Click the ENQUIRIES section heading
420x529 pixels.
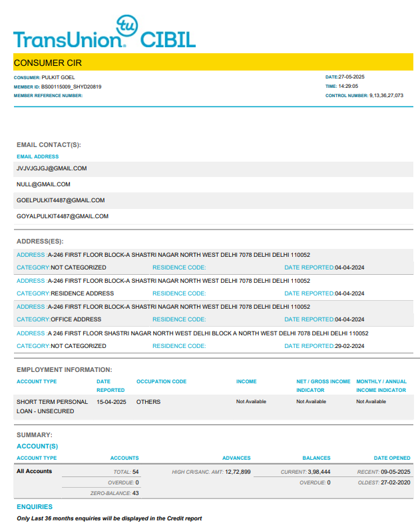pyautogui.click(x=35, y=507)
